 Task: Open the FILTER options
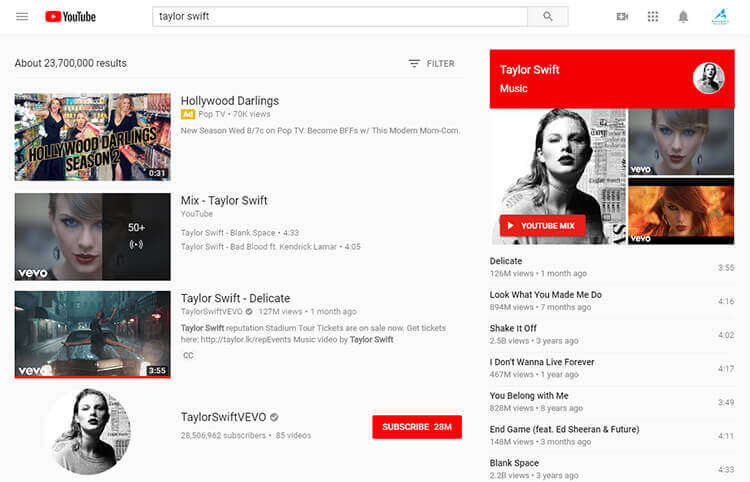(431, 64)
